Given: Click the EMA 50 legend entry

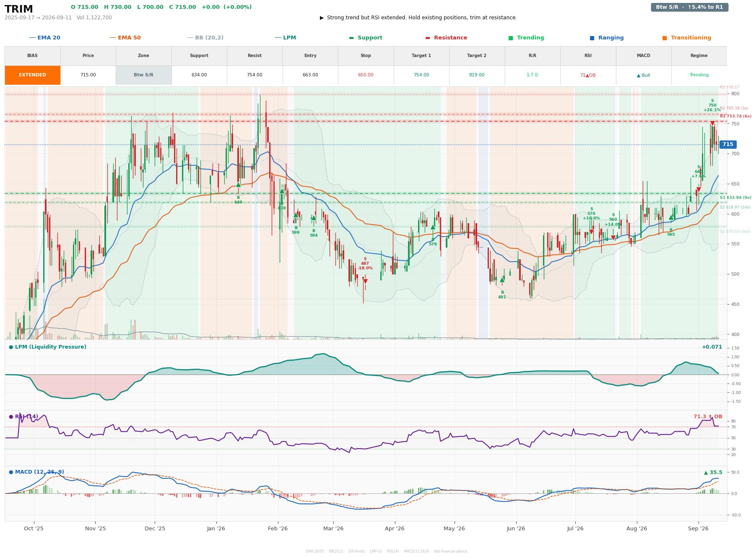Looking at the screenshot, I should pos(125,38).
